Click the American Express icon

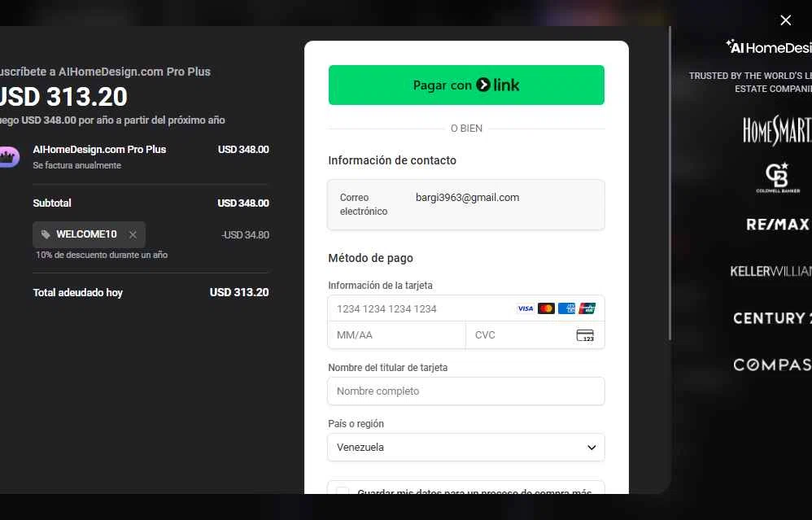(566, 308)
